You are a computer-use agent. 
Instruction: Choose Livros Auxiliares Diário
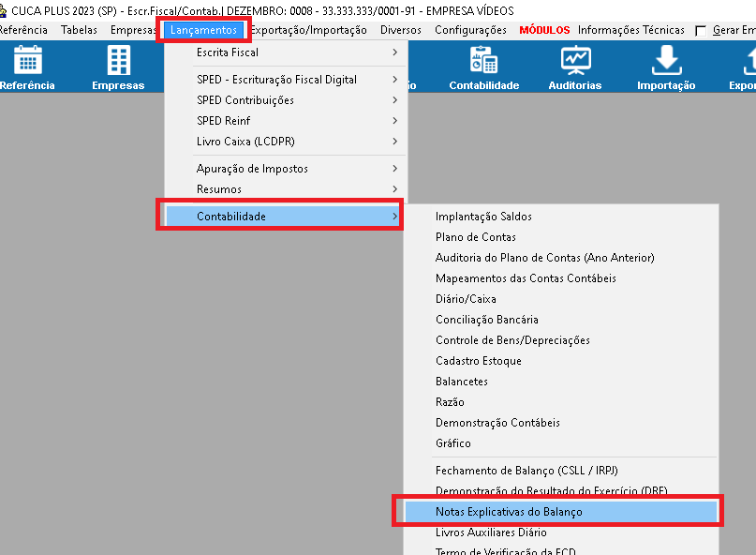click(561, 532)
